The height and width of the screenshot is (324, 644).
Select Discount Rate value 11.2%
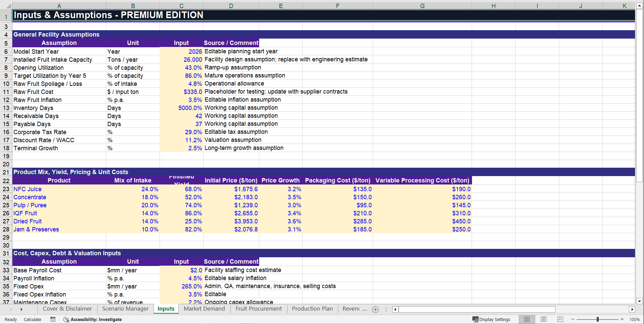pyautogui.click(x=181, y=140)
